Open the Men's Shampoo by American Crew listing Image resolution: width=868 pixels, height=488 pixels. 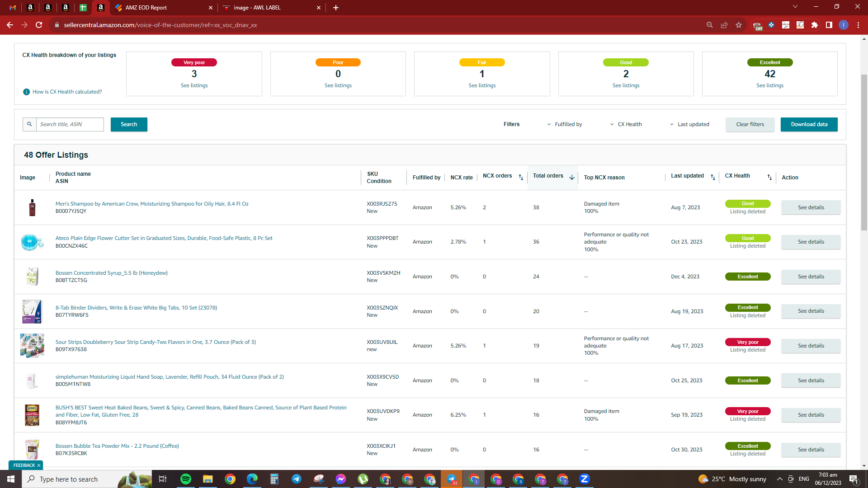tap(152, 204)
